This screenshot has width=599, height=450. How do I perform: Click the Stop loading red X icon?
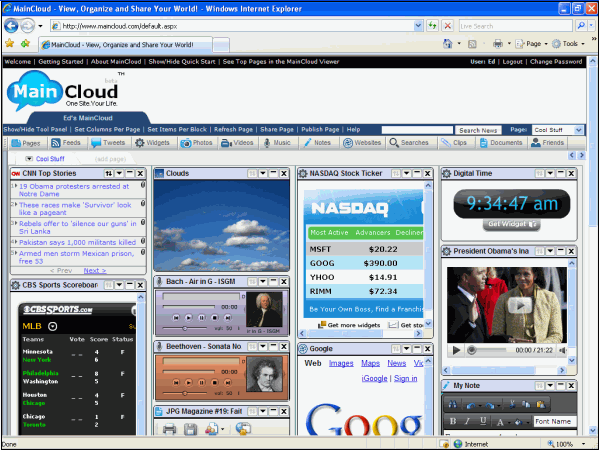click(448, 26)
